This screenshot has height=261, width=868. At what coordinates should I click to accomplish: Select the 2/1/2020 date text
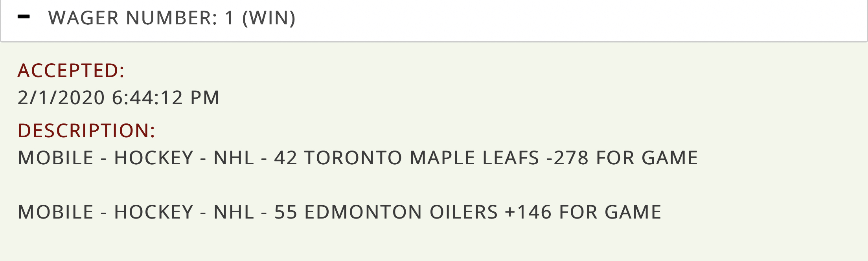pyautogui.click(x=61, y=97)
